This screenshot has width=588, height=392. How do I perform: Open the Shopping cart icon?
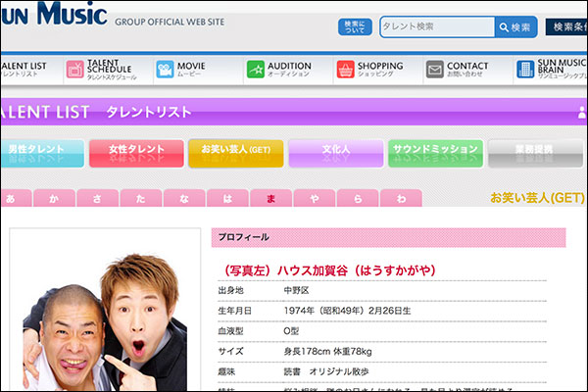(x=346, y=70)
